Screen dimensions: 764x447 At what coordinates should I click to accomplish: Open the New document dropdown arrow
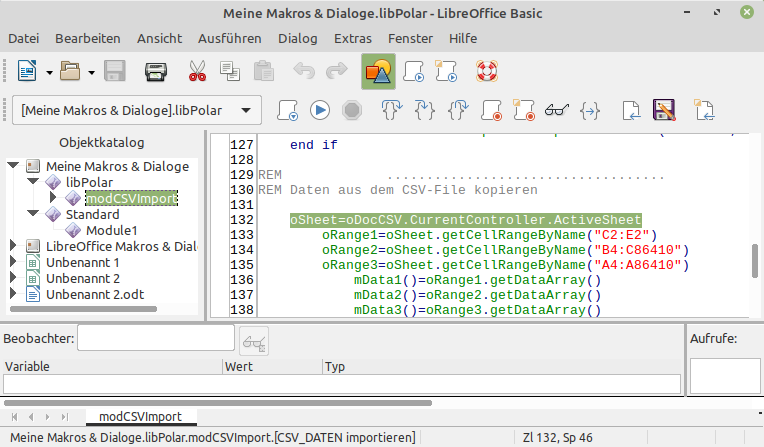[49, 73]
